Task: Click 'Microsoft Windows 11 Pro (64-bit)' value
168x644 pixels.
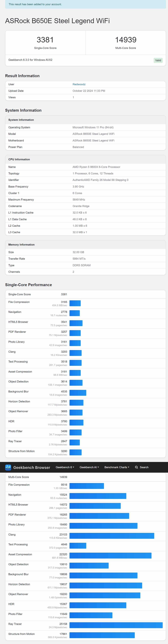Action: tap(93, 127)
